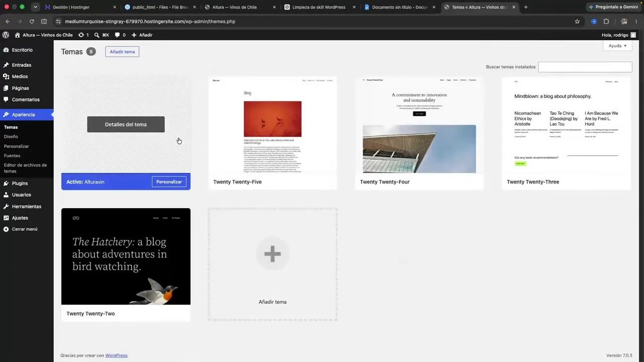Click the Versión 7.0.3 footer text

619,355
